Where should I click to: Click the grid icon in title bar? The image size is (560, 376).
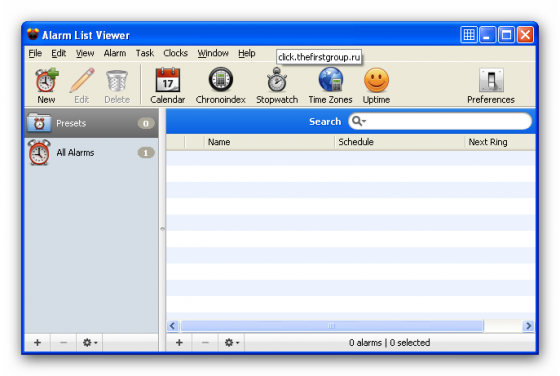click(469, 35)
